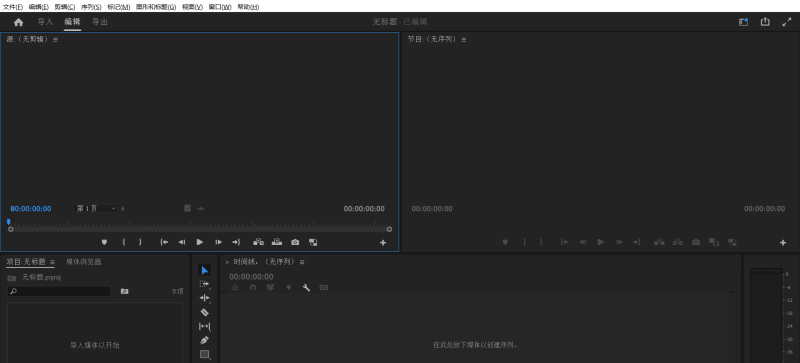The image size is (800, 363).
Task: Mark In point in Source monitor
Action: (x=123, y=242)
